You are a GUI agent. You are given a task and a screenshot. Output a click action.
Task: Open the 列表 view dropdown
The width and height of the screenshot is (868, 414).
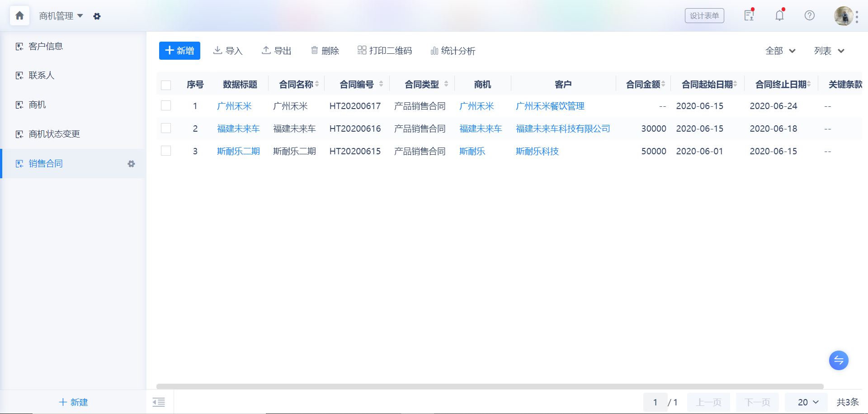[x=829, y=51]
